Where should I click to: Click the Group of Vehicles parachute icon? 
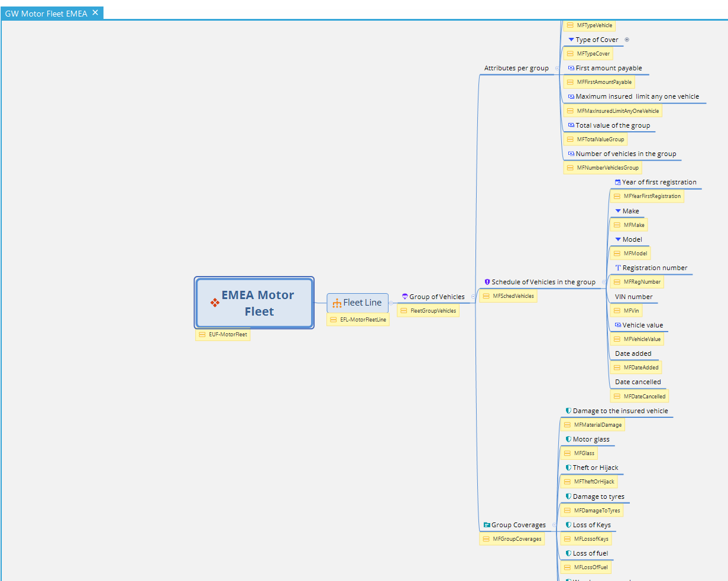(405, 297)
